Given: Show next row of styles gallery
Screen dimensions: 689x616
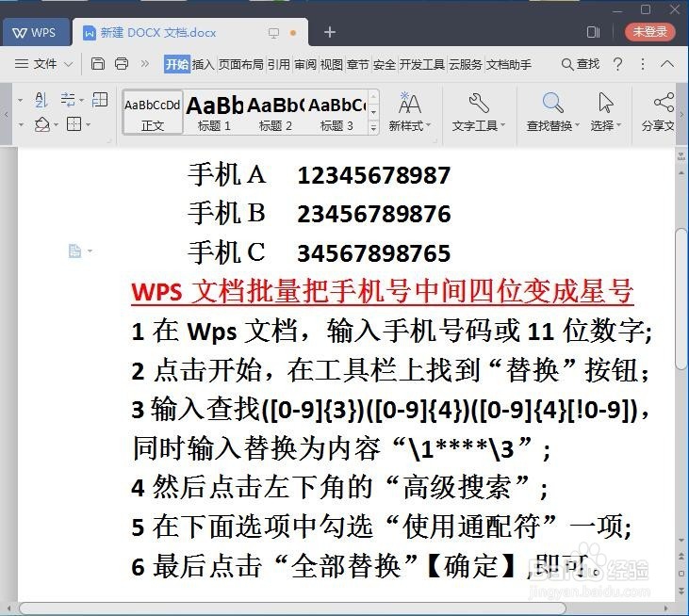Looking at the screenshot, I should tap(373, 113).
